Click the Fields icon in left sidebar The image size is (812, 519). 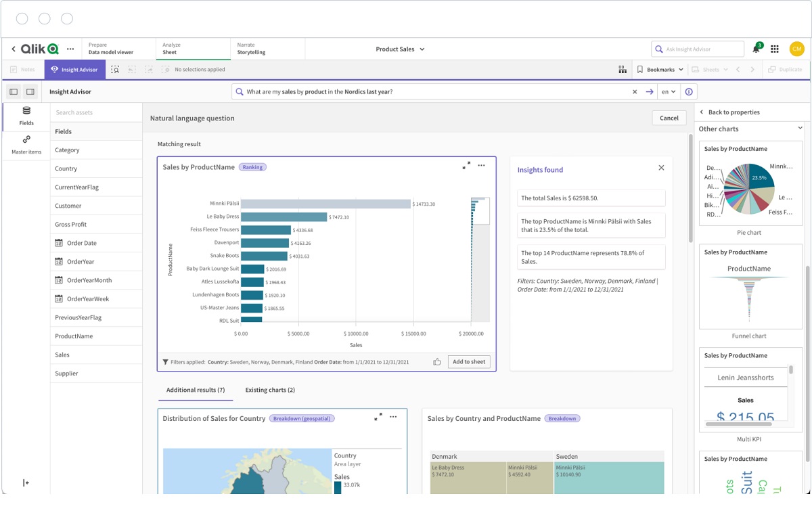coord(26,117)
